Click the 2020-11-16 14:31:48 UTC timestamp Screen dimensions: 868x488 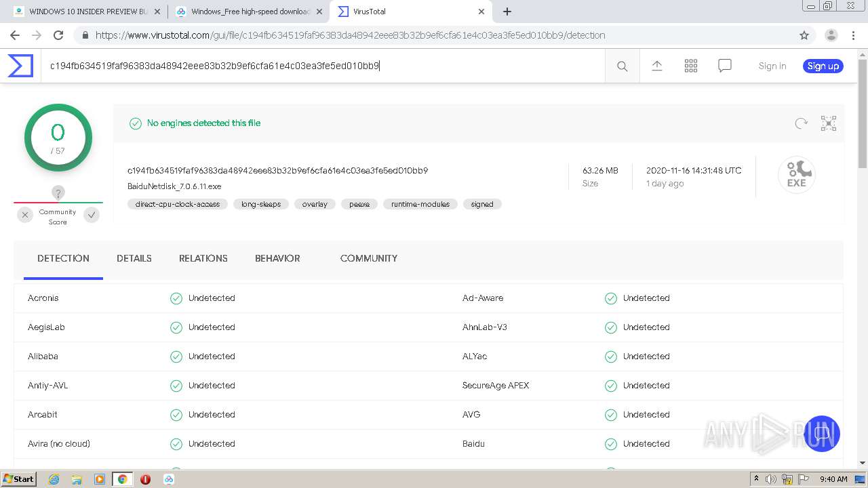click(x=694, y=171)
